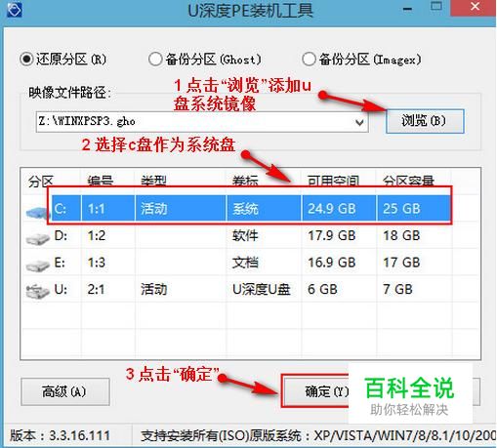The image size is (497, 448).
Task: Click the app logo icon in title bar
Action: click(15, 10)
